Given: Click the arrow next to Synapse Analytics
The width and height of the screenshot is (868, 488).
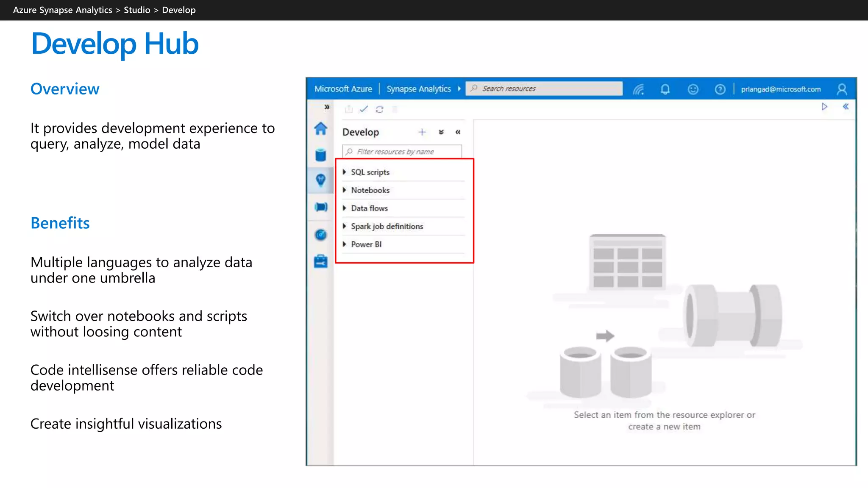Looking at the screenshot, I should pos(459,89).
